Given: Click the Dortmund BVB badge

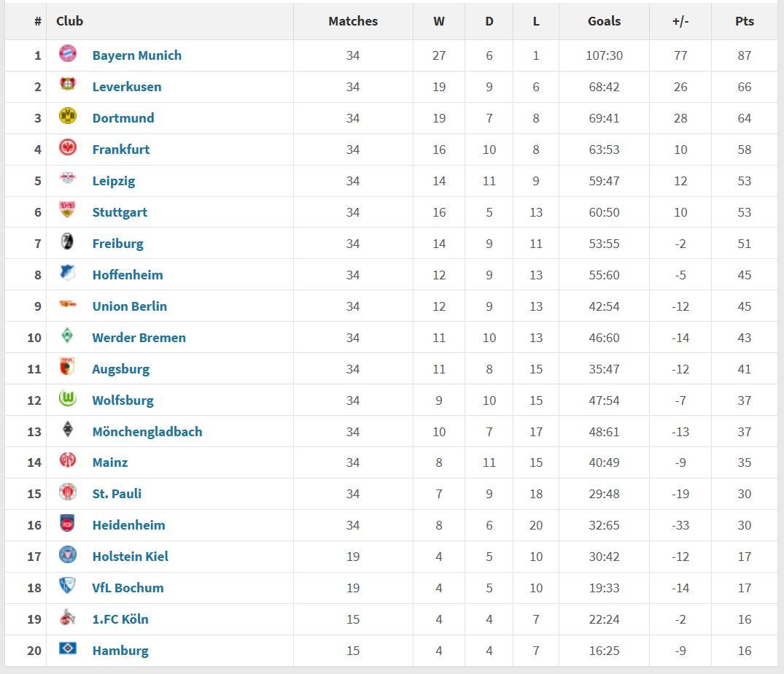Looking at the screenshot, I should [x=67, y=116].
